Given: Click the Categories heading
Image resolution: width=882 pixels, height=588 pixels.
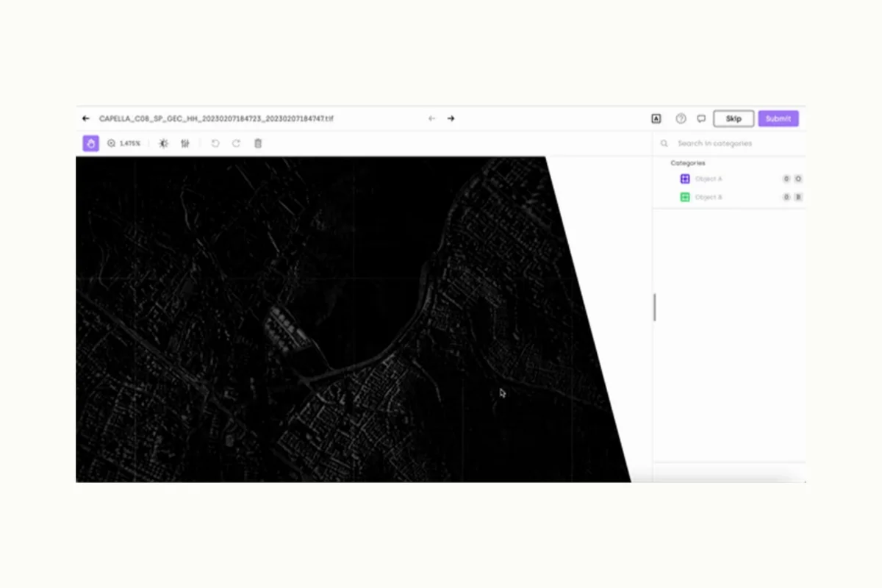Looking at the screenshot, I should pos(688,163).
